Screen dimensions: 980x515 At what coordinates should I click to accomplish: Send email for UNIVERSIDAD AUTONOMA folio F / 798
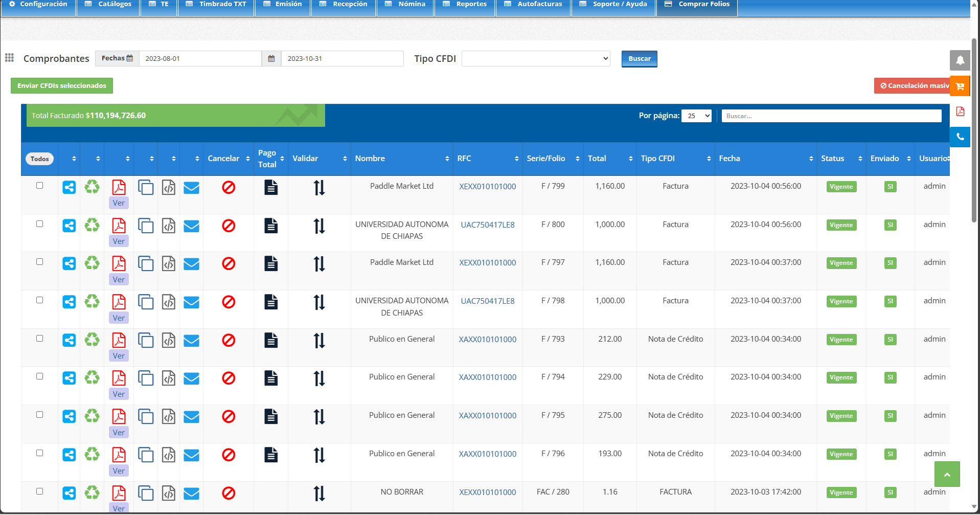(191, 302)
